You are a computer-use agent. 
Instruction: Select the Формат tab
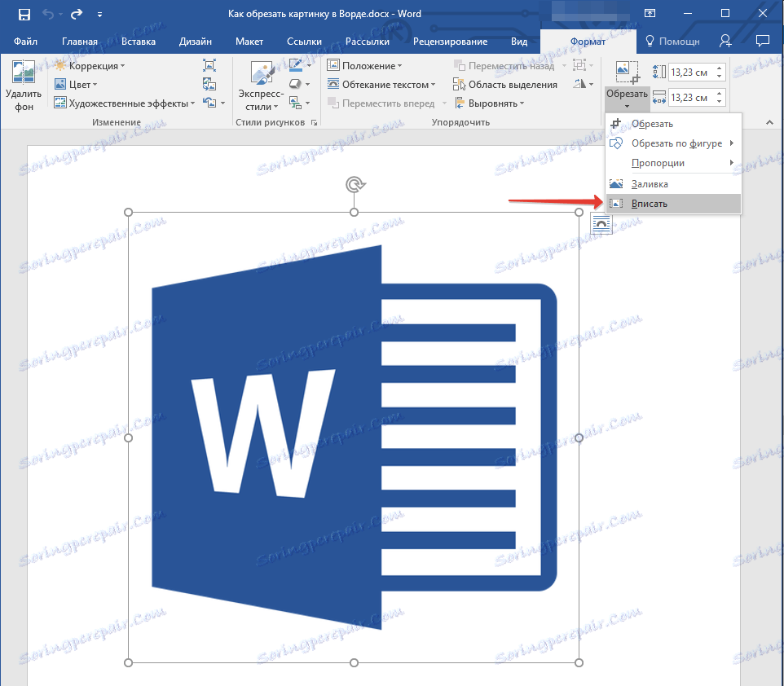[588, 42]
